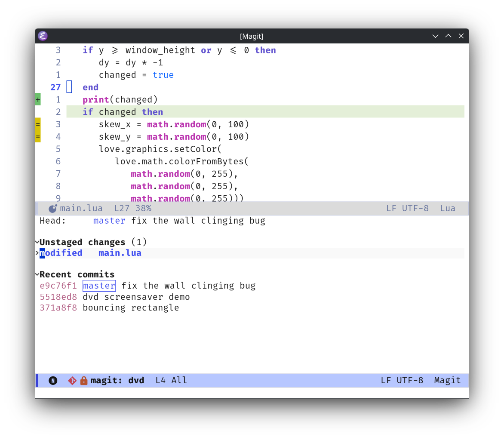The height and width of the screenshot is (440, 504).
Task: Open commit 371a8f8
Action: (58, 308)
